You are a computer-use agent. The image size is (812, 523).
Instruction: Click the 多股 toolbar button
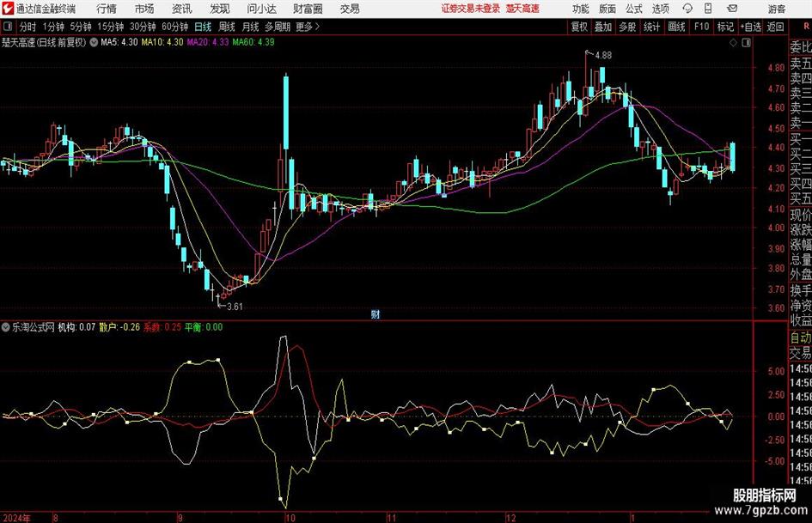coord(627,27)
